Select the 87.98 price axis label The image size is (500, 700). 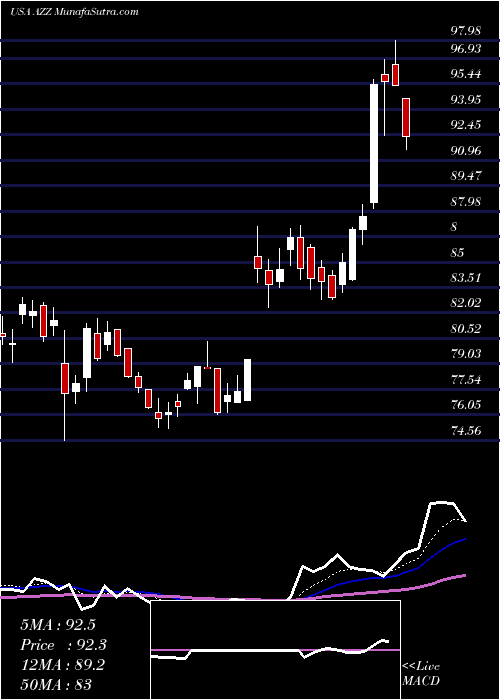tap(466, 201)
